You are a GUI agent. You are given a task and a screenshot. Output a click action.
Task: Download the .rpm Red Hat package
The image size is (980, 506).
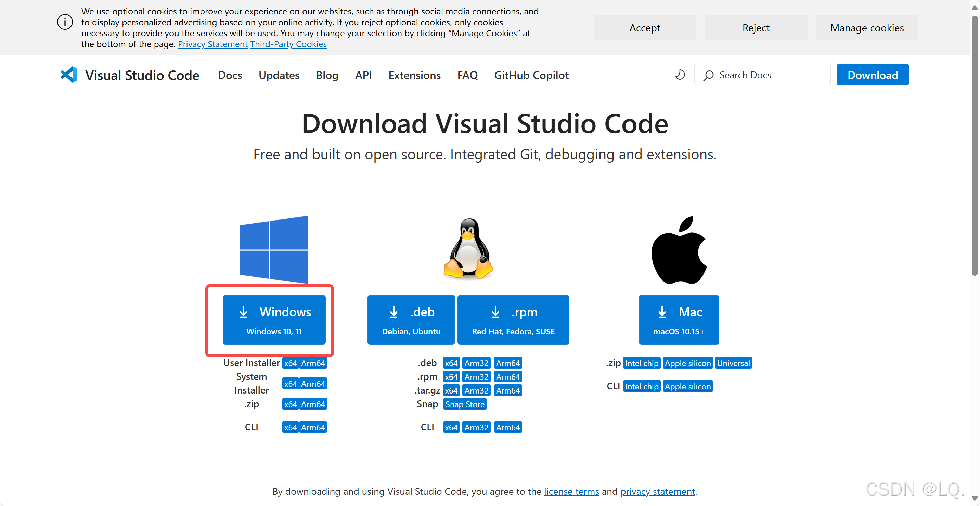pos(513,320)
